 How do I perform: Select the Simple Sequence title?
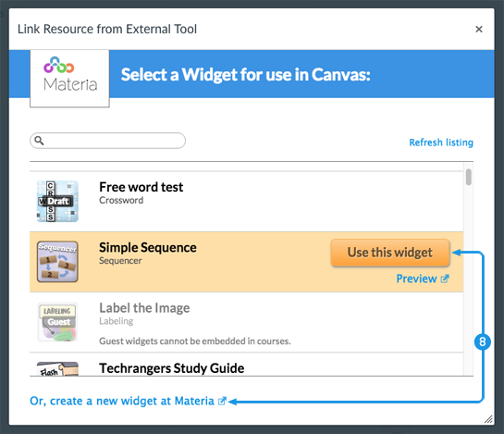click(148, 247)
